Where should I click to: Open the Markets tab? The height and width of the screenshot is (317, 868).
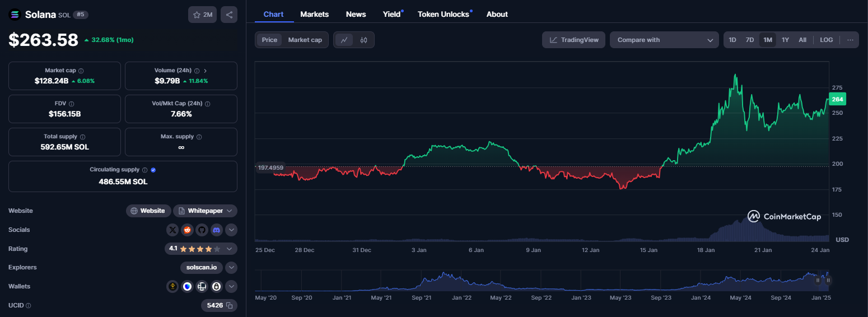pyautogui.click(x=315, y=14)
